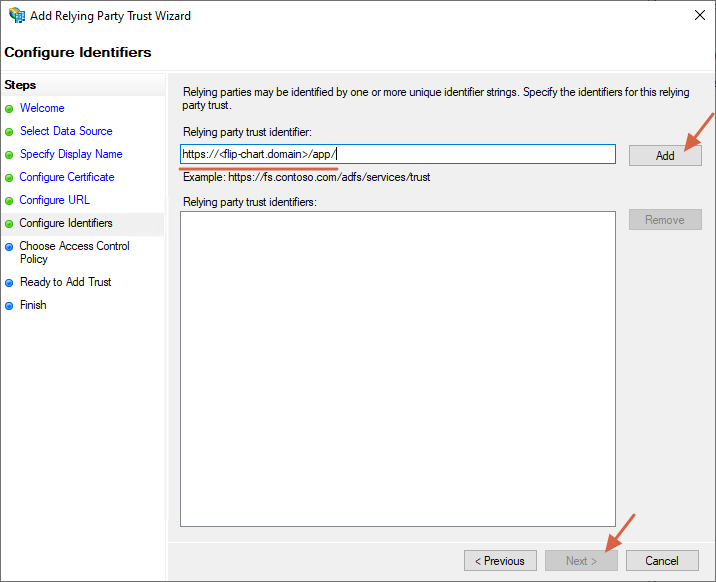This screenshot has height=582, width=716.
Task: Click inside the trust identifiers list box
Action: pyautogui.click(x=398, y=369)
